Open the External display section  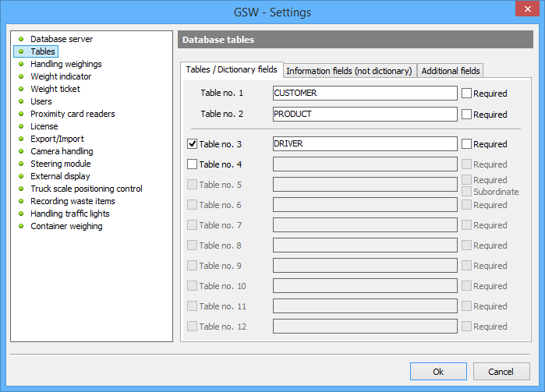(x=60, y=176)
